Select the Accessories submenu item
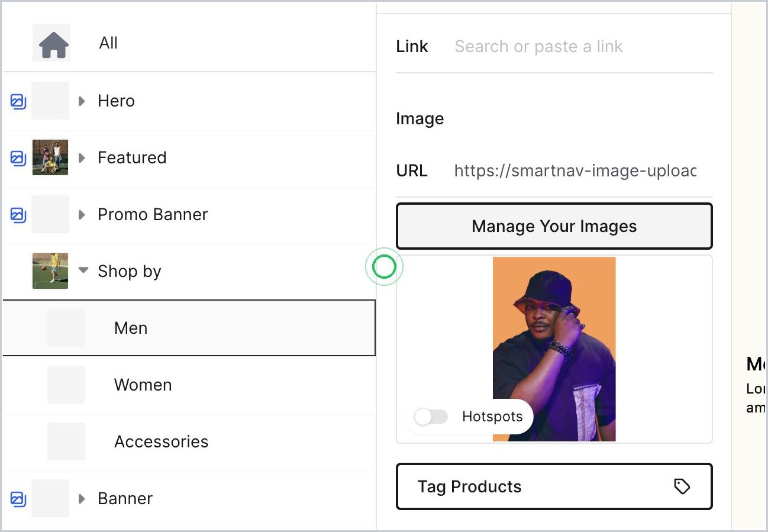The image size is (768, 532). (189, 441)
